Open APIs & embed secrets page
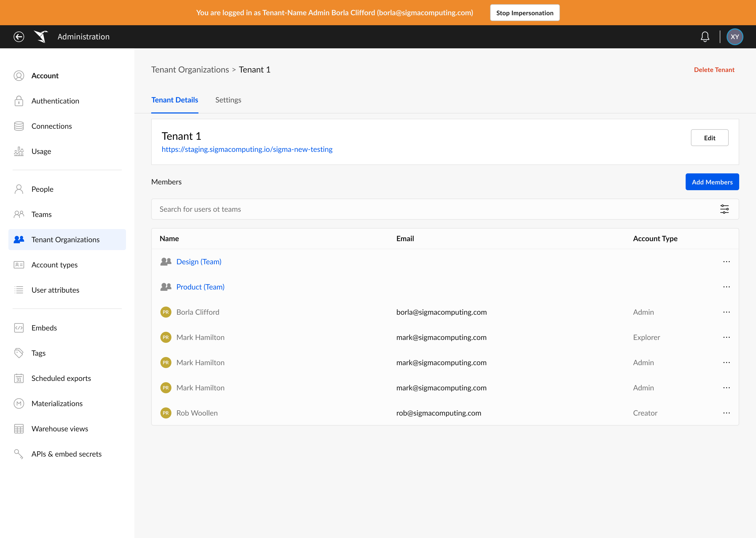Screen dimensions: 756x538 coord(66,454)
